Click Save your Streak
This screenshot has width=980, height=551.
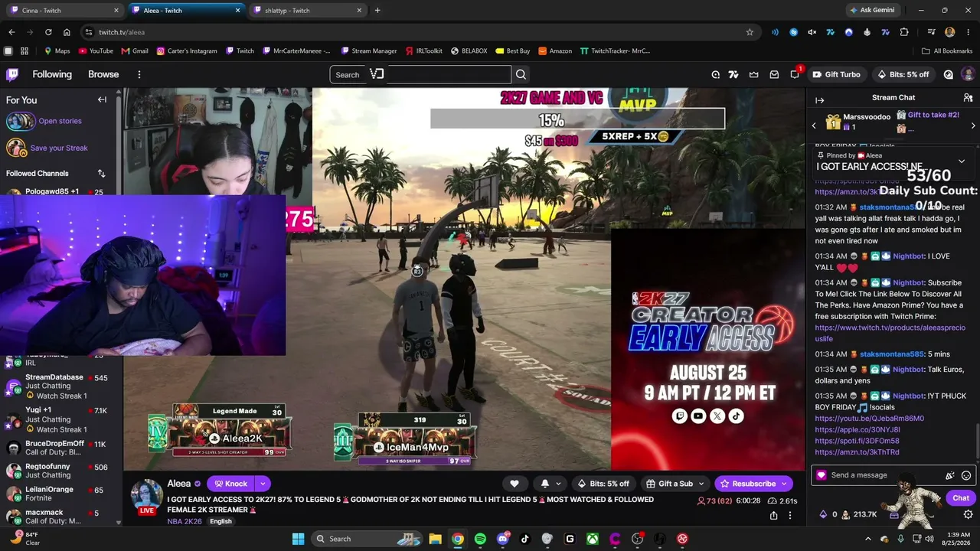pyautogui.click(x=59, y=148)
